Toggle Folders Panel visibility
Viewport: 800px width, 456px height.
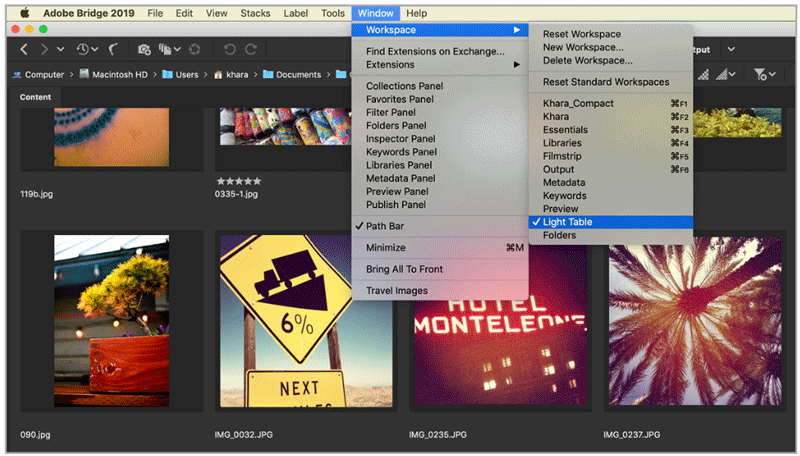point(440,126)
